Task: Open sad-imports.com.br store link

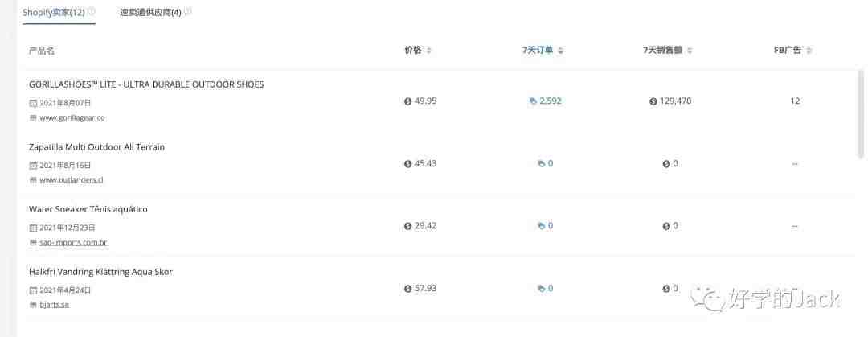Action: pyautogui.click(x=74, y=243)
